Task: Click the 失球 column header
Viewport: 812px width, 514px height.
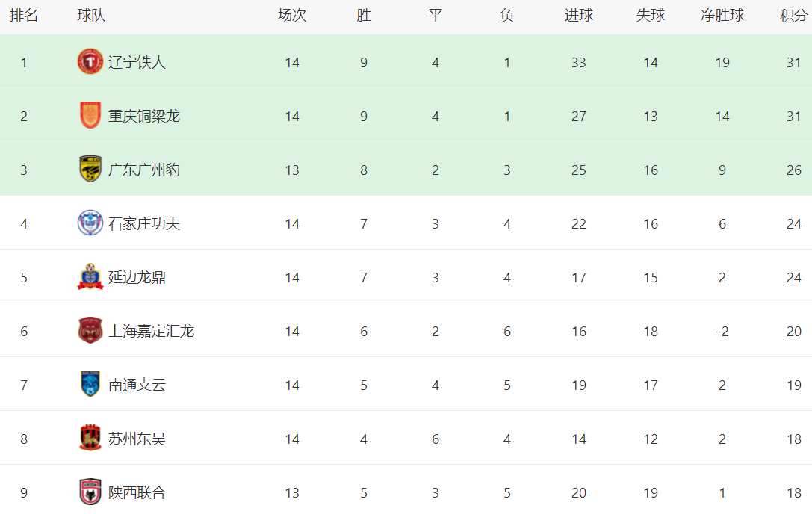Action: (651, 16)
